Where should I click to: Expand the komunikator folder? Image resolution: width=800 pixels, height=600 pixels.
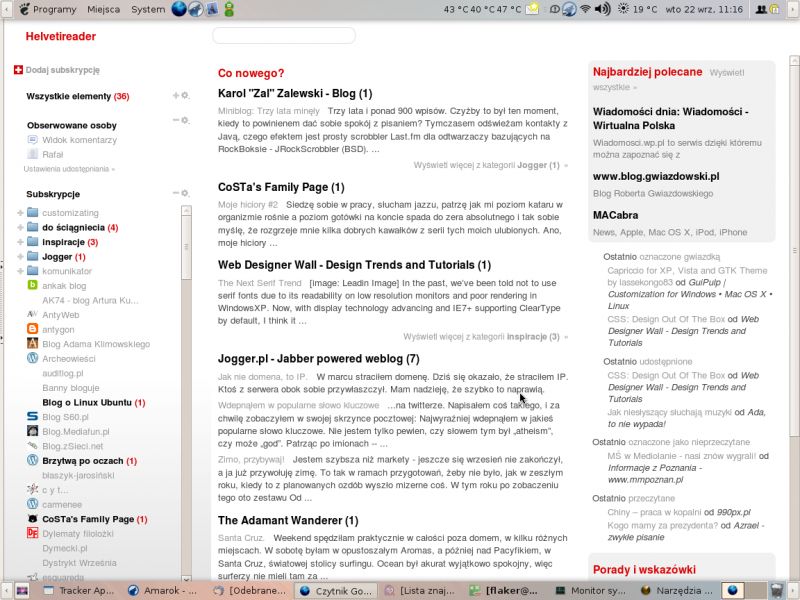(20, 271)
